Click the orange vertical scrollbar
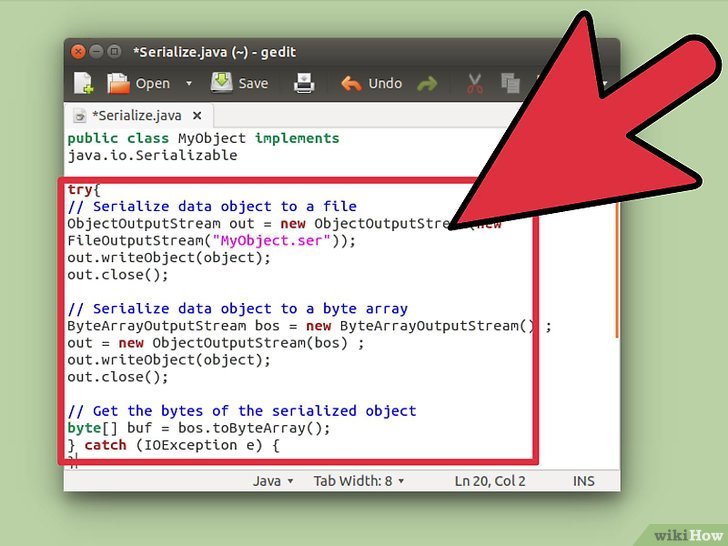This screenshot has width=728, height=546. pos(617,269)
